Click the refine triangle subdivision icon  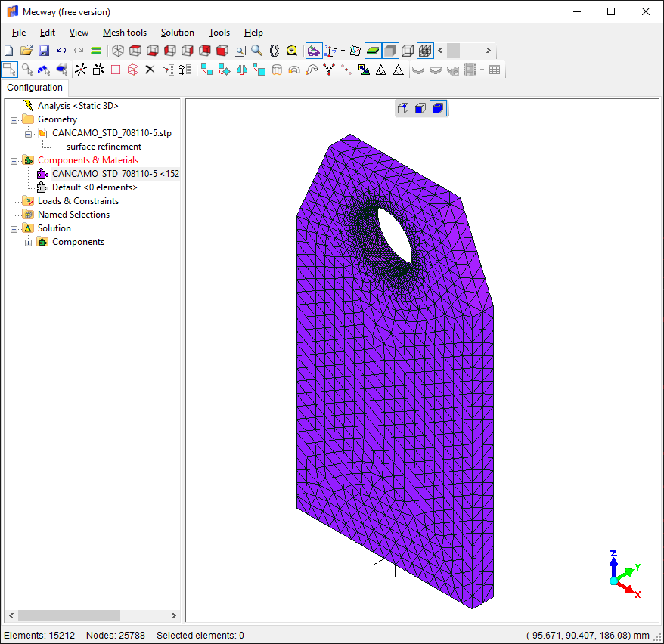[380, 70]
